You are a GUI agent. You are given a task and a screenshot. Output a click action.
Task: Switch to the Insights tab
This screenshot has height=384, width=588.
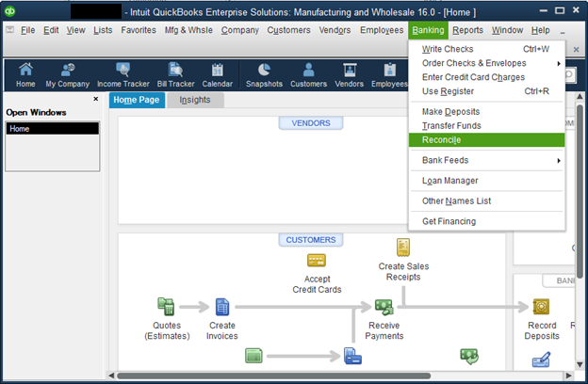pyautogui.click(x=195, y=100)
